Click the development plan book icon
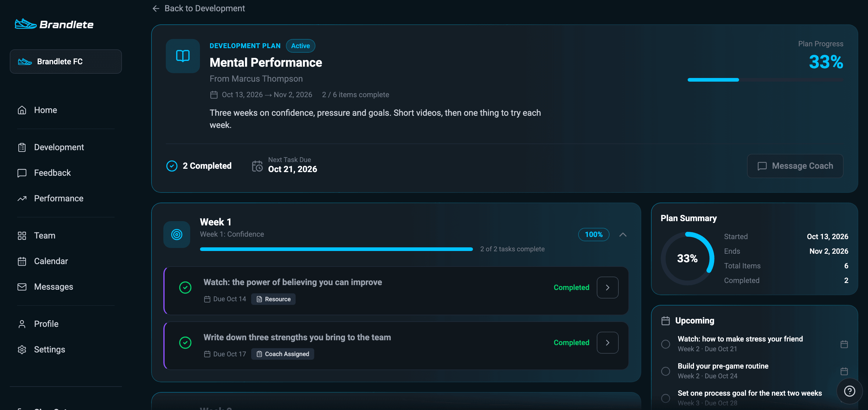 (183, 56)
